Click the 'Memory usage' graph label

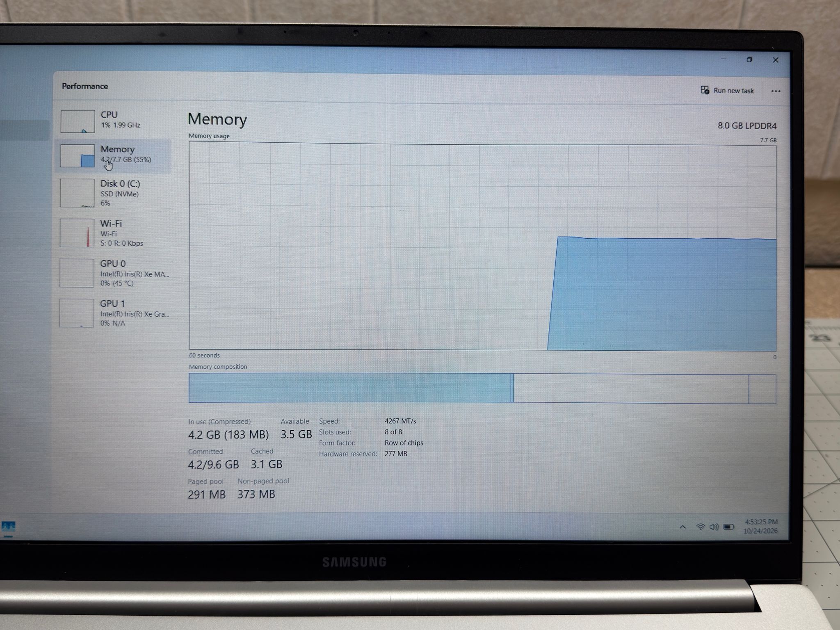[x=209, y=136]
